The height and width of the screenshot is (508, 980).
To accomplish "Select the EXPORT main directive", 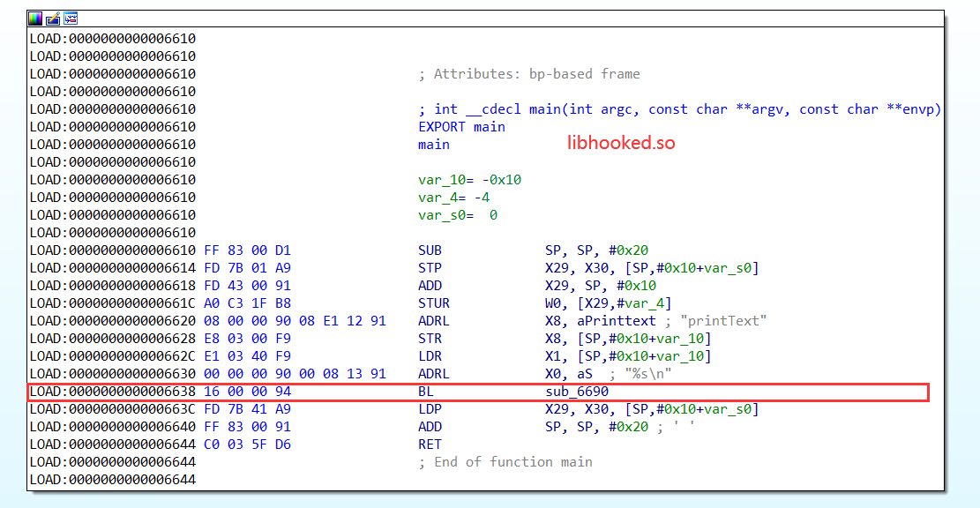I will point(461,127).
